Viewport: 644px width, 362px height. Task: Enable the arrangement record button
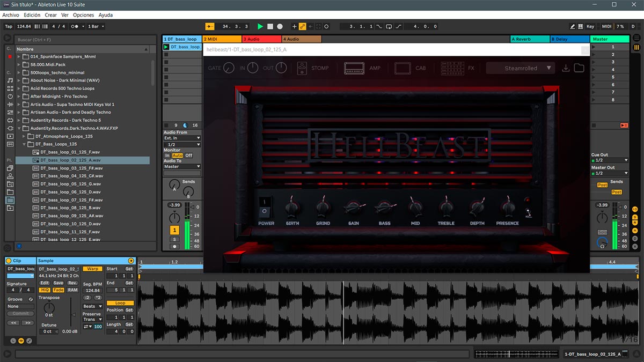(280, 26)
